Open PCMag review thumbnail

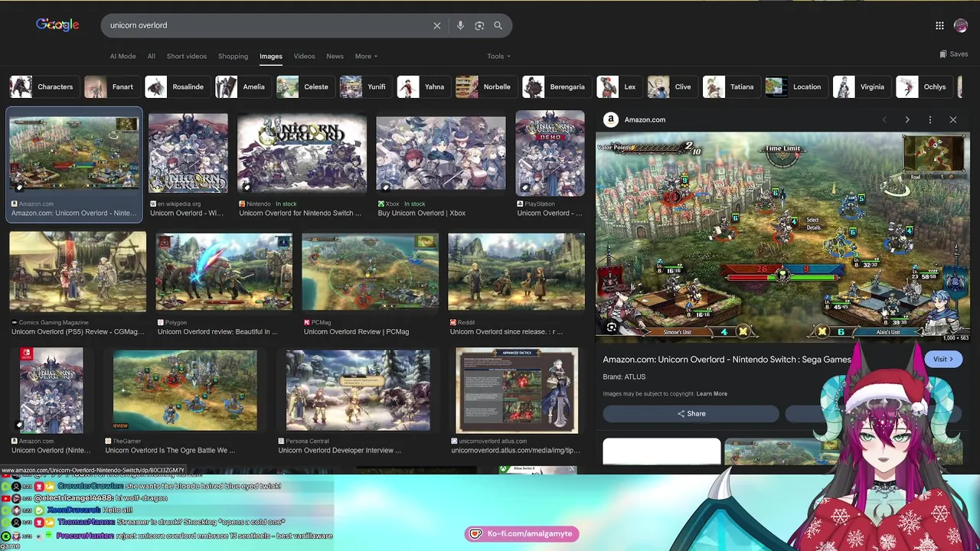point(370,273)
